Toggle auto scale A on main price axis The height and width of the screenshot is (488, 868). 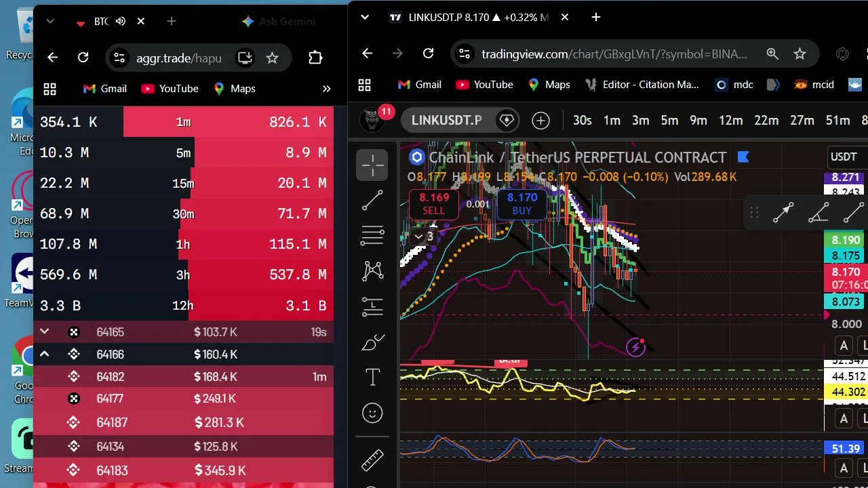pos(844,346)
